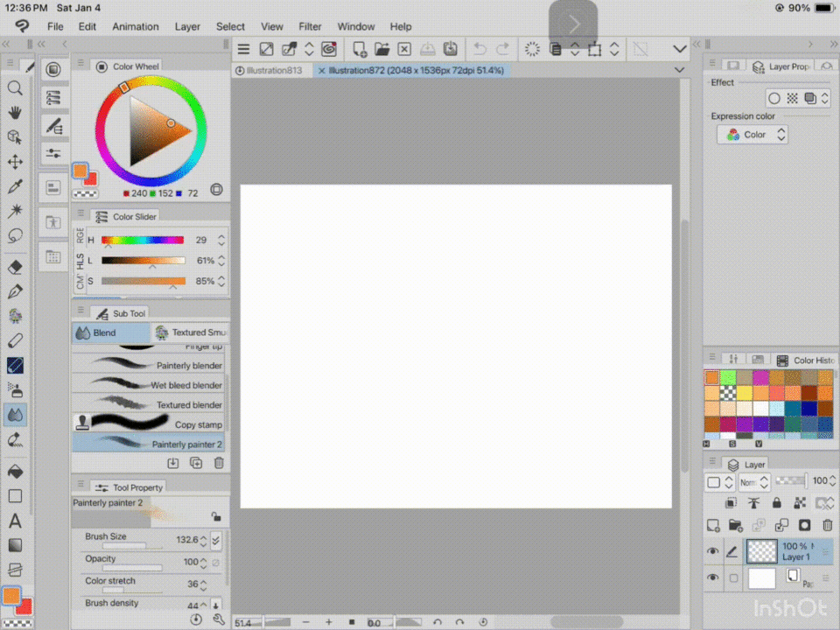Image resolution: width=840 pixels, height=630 pixels.
Task: Open blending mode Normal dropdown
Action: point(753,482)
